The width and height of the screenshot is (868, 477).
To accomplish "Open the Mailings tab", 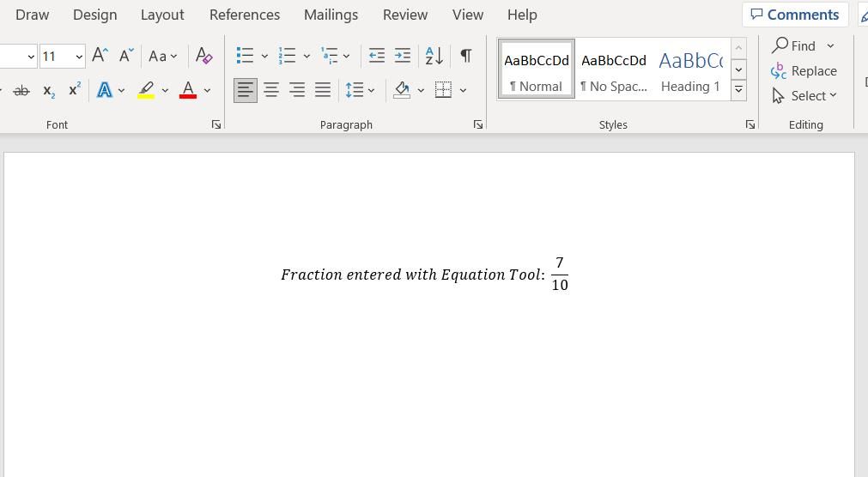I will click(x=331, y=15).
